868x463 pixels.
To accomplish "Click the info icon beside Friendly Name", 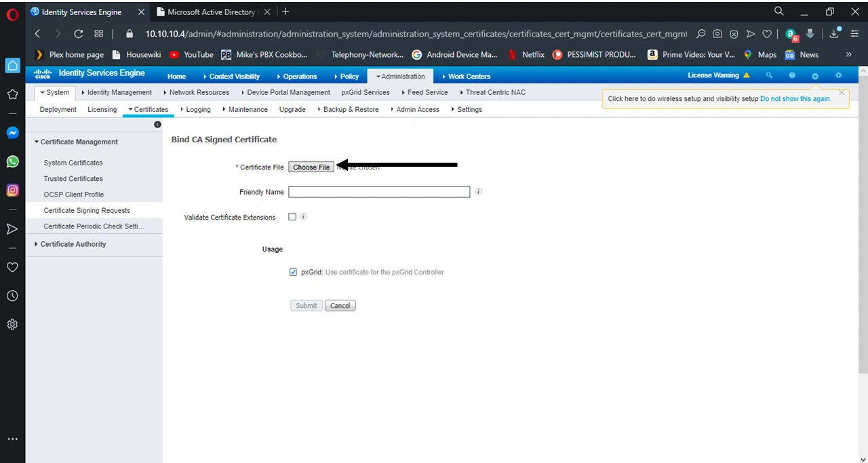I will [479, 192].
